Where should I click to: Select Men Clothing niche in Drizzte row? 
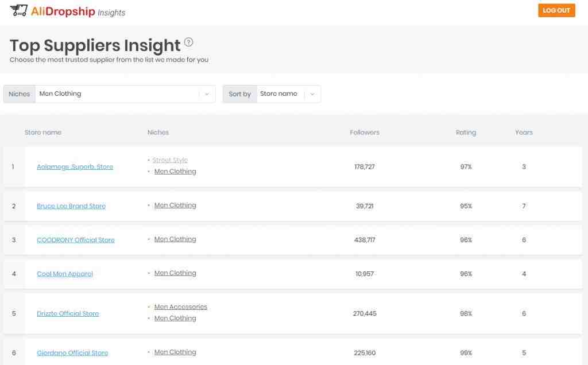(175, 318)
